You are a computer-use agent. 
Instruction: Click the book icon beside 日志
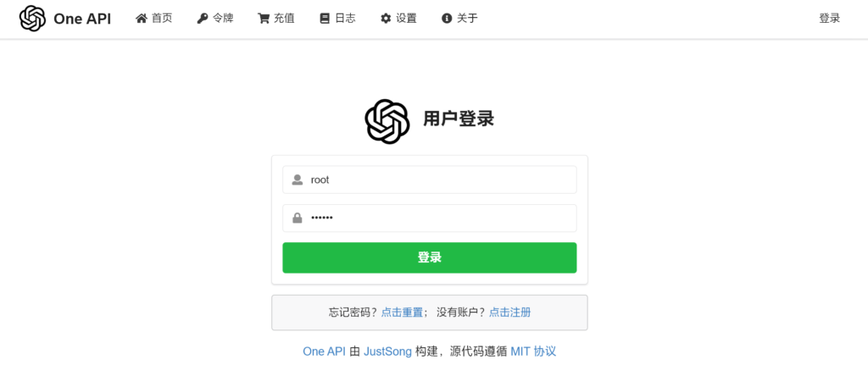point(325,19)
